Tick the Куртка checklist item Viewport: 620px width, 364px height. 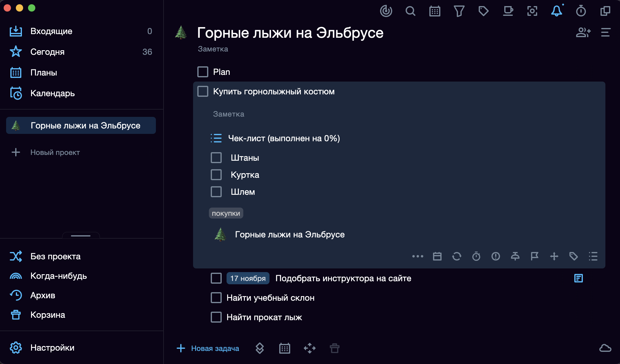[x=216, y=175]
